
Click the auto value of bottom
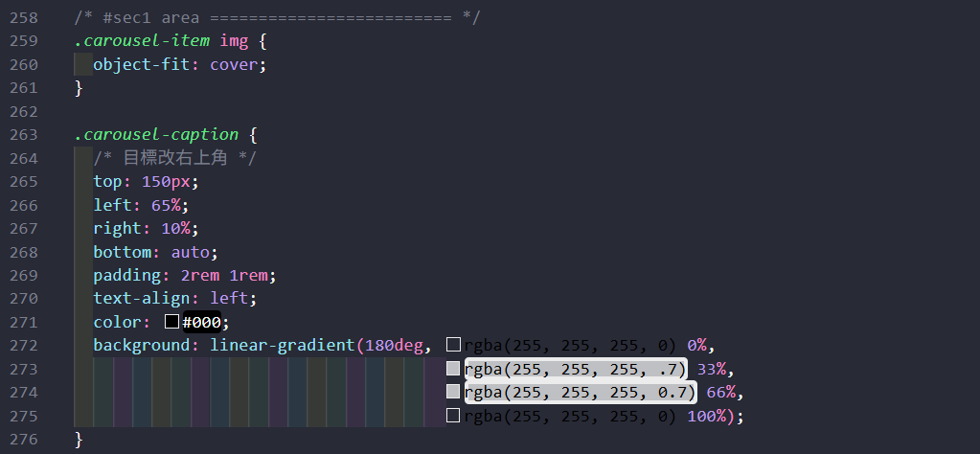click(x=190, y=252)
